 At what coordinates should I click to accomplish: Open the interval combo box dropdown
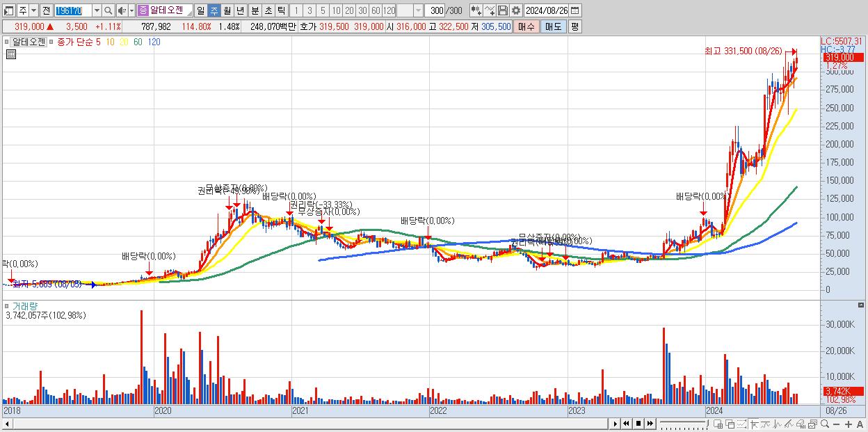pos(418,10)
